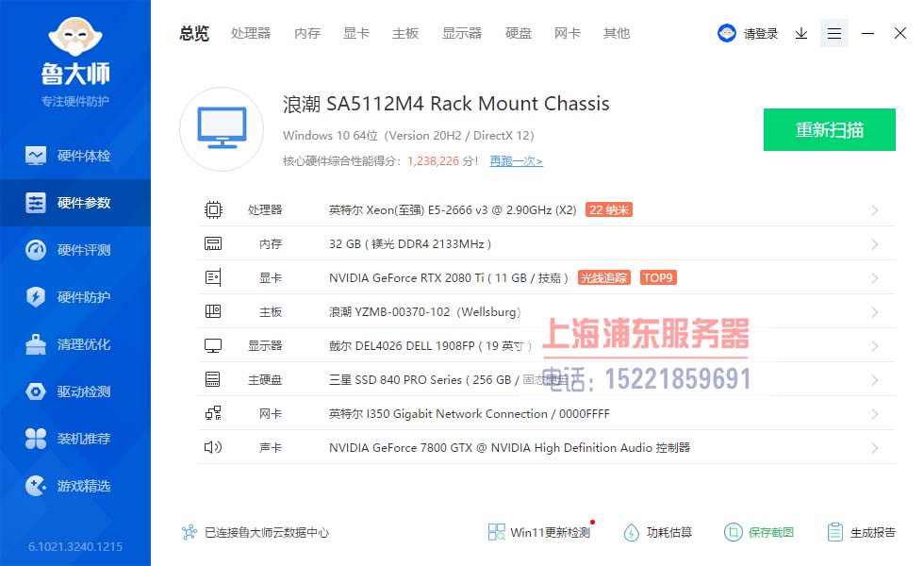Open 清理优化 cleanup section
Screen dimensions: 924x566
tap(74, 344)
